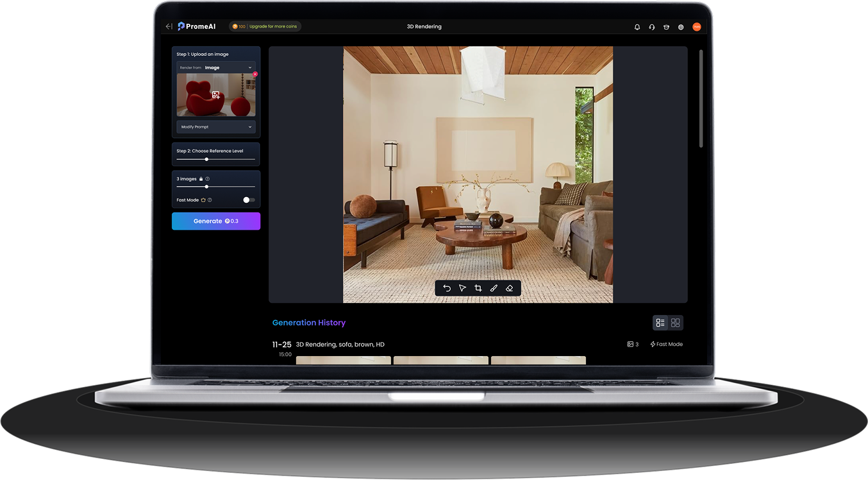Select the cursor arrow tool
868x480 pixels.
click(x=462, y=287)
